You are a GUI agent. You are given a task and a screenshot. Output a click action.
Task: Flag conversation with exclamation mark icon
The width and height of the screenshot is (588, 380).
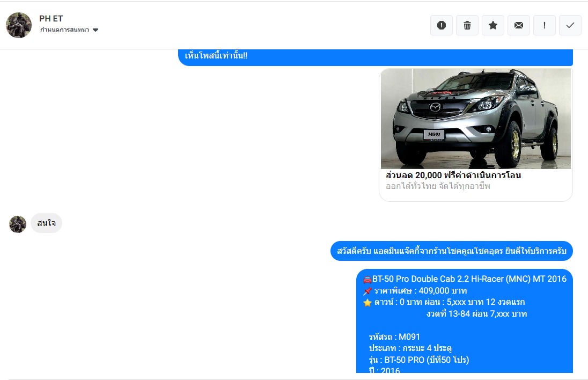pos(545,25)
